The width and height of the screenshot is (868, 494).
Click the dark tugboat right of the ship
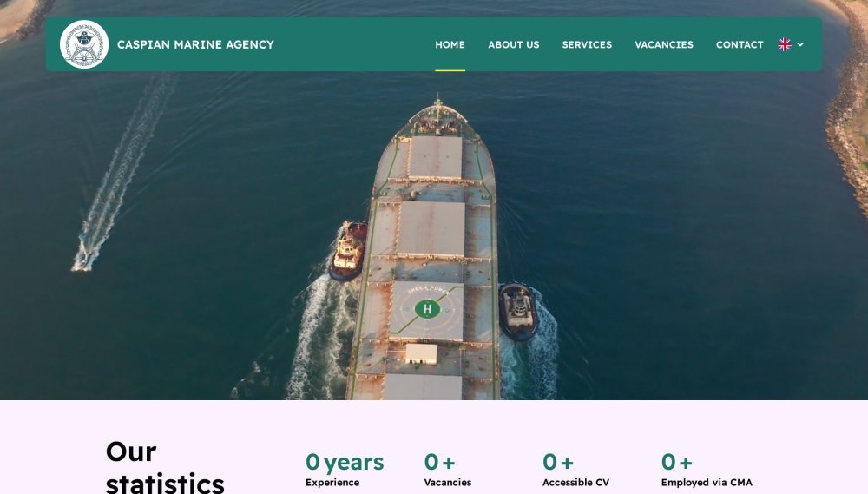pyautogui.click(x=517, y=311)
